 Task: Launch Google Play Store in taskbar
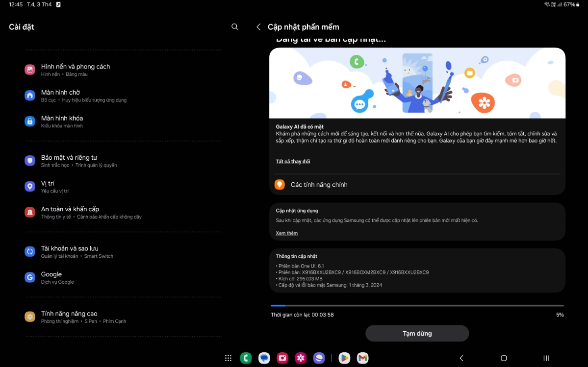click(x=344, y=358)
